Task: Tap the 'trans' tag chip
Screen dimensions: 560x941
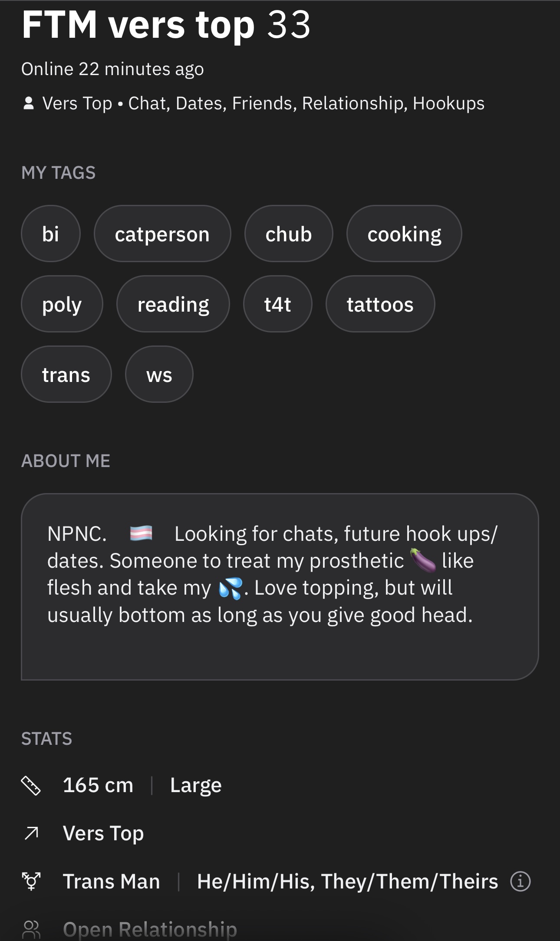Action: [66, 374]
